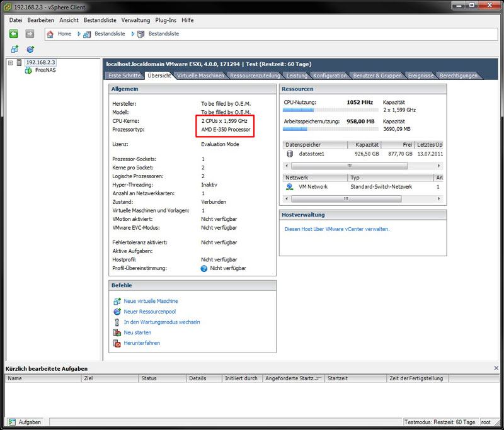This screenshot has height=430, width=504.
Task: Click the Arbeitsspeichernutzung usage bar
Action: (330, 130)
